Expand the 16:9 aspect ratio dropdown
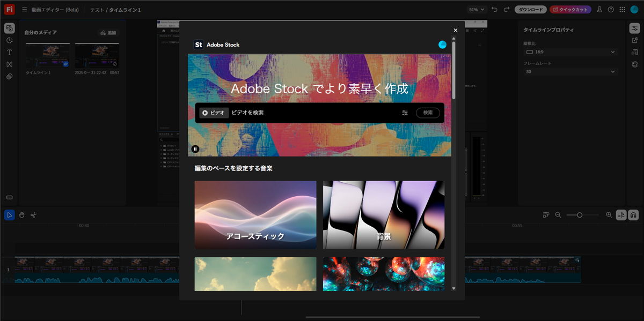 [570, 52]
